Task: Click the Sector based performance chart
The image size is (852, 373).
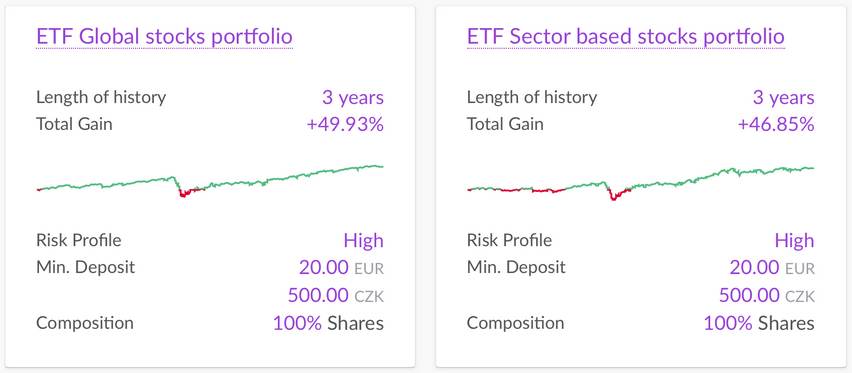Action: pyautogui.click(x=641, y=183)
